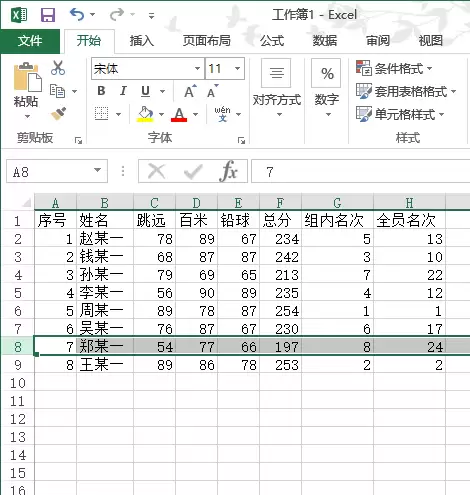Select the cell with name 周某一
Viewport: 470px width, 495px height.
click(x=105, y=311)
